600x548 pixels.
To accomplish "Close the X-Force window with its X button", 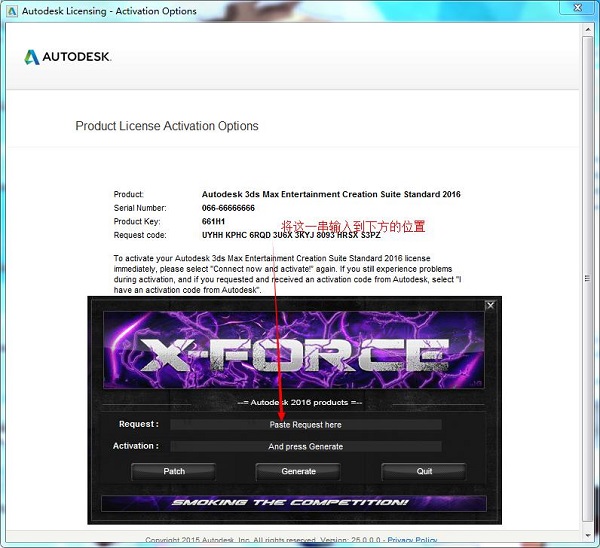I will 490,305.
